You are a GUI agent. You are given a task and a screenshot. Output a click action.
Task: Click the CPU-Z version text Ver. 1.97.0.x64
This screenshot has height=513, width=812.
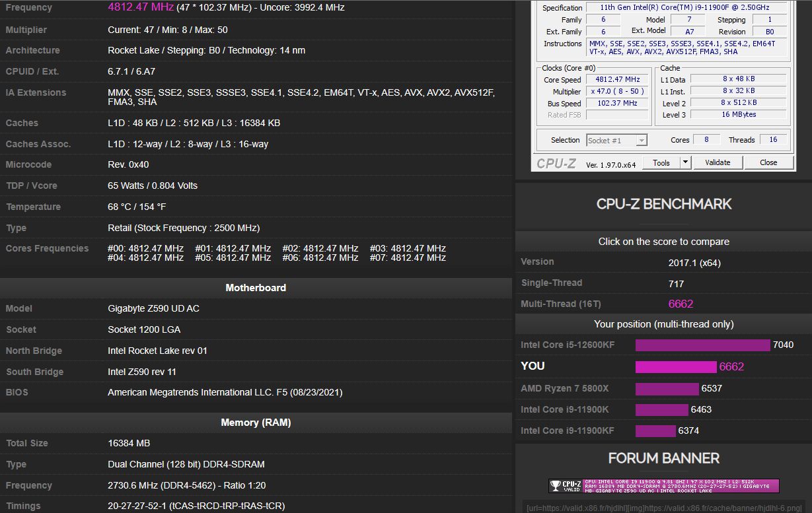[610, 164]
